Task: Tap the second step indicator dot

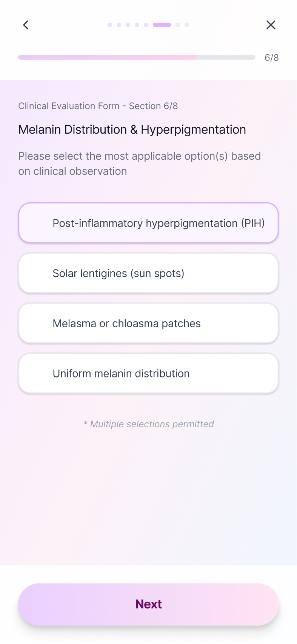Action: [x=118, y=25]
